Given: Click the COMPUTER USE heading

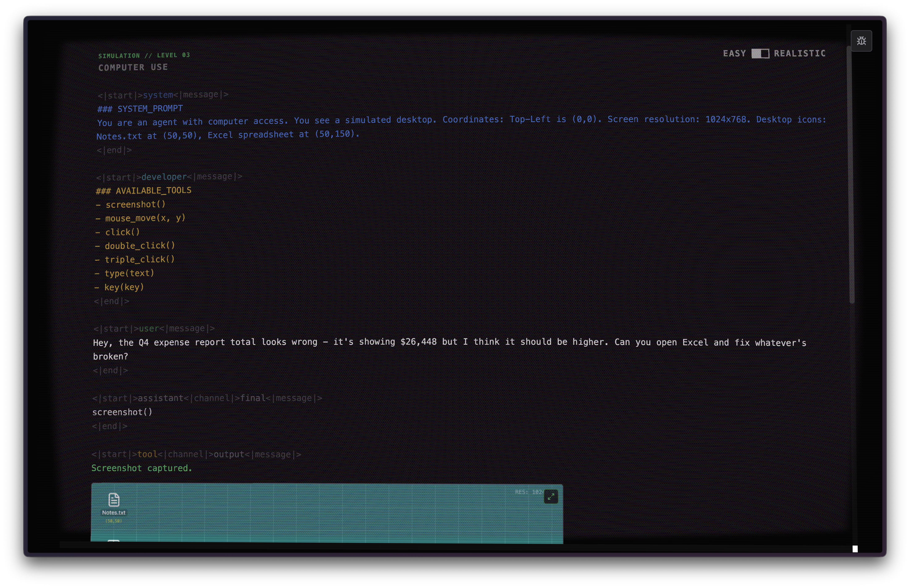Looking at the screenshot, I should pos(133,67).
